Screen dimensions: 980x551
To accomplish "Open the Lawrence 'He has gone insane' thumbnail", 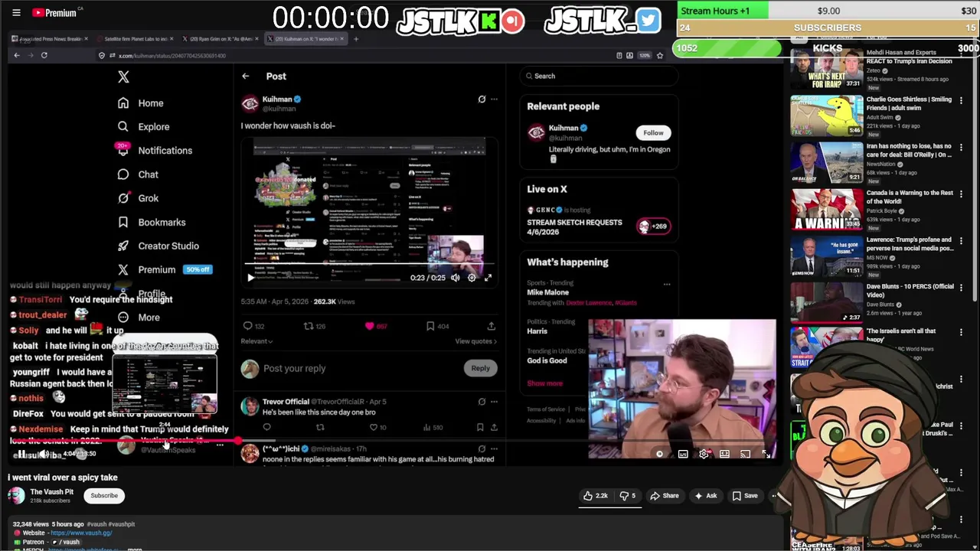I will (x=827, y=256).
